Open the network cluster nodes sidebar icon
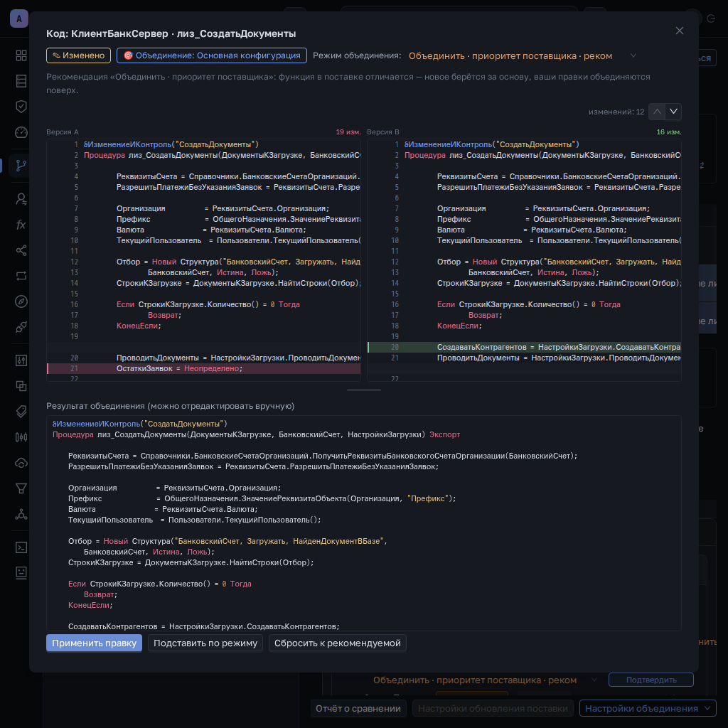Screen dimensions: 728x728 [21, 513]
